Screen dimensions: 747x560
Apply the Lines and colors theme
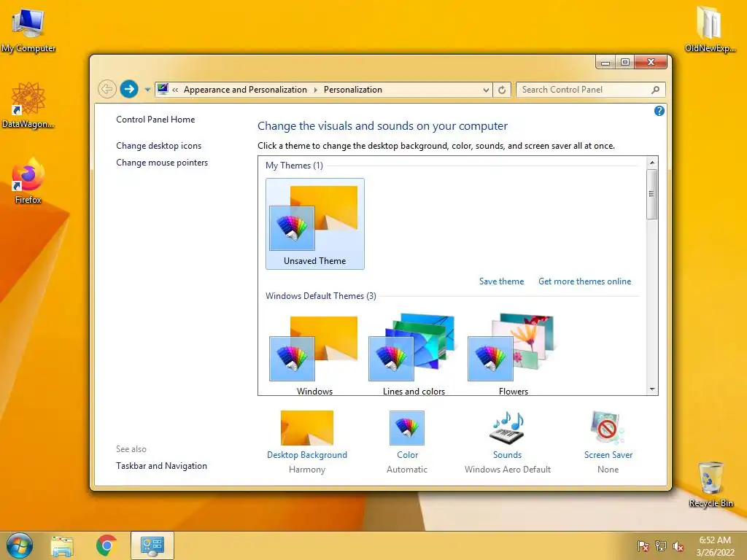(x=414, y=355)
